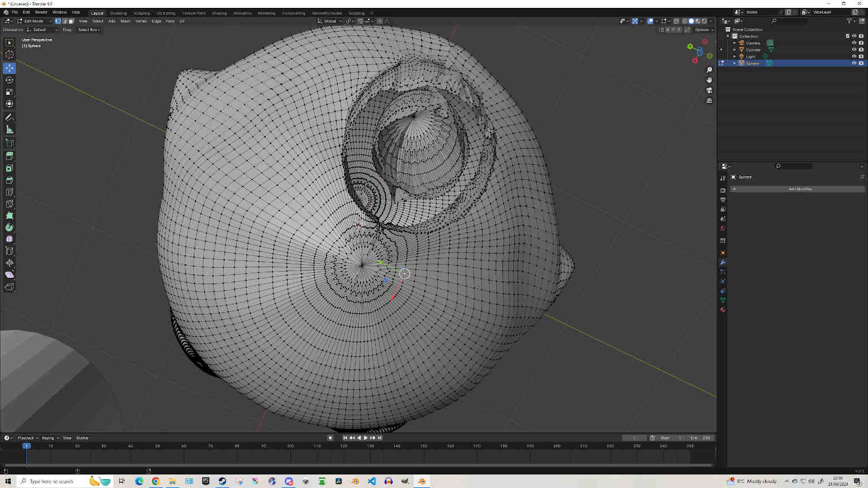This screenshot has width=868, height=488.
Task: Switch to the UV Editing workspace tab
Action: point(166,13)
